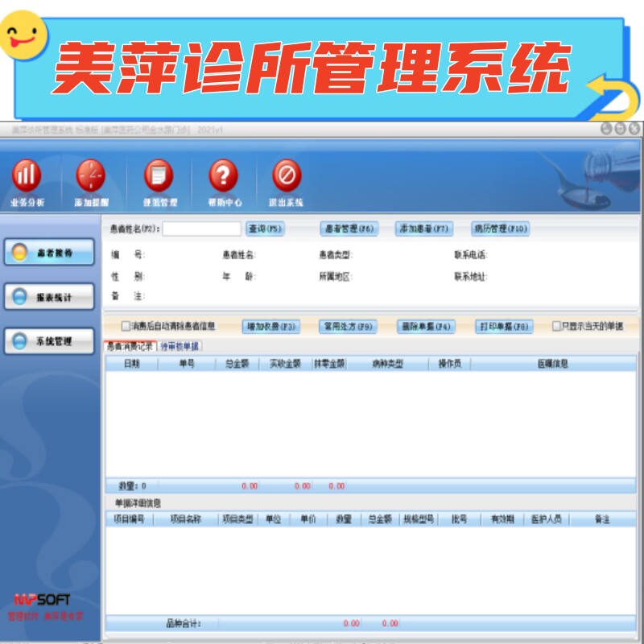Click the 有效期 column header
The height and width of the screenshot is (644, 644).
(x=502, y=519)
